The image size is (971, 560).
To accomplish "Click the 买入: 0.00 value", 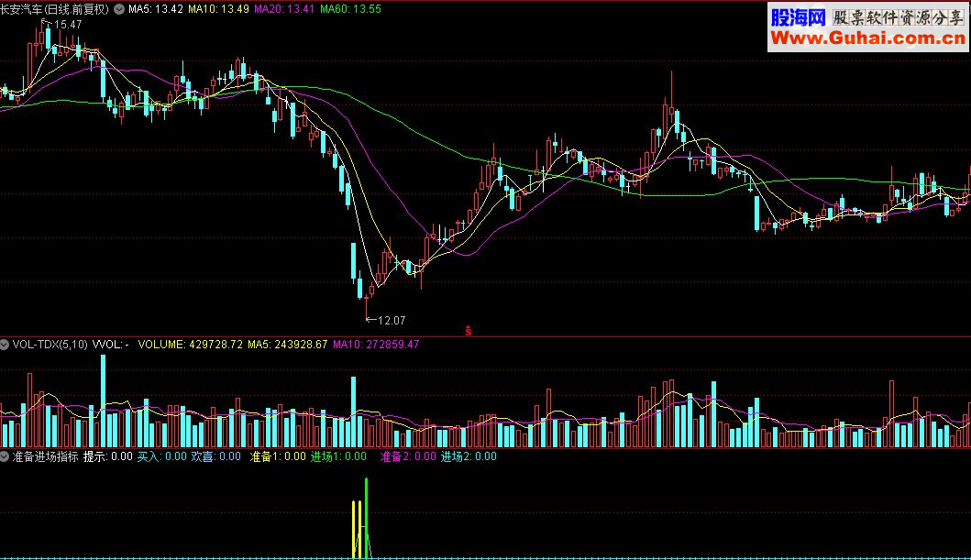I will point(161,456).
